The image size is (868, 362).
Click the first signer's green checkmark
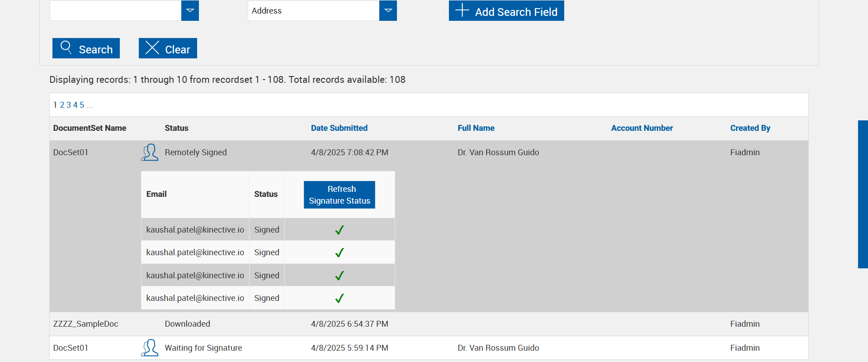[340, 230]
